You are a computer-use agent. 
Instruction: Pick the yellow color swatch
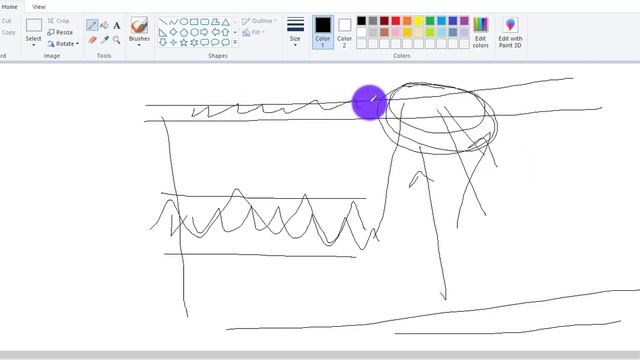[419, 21]
